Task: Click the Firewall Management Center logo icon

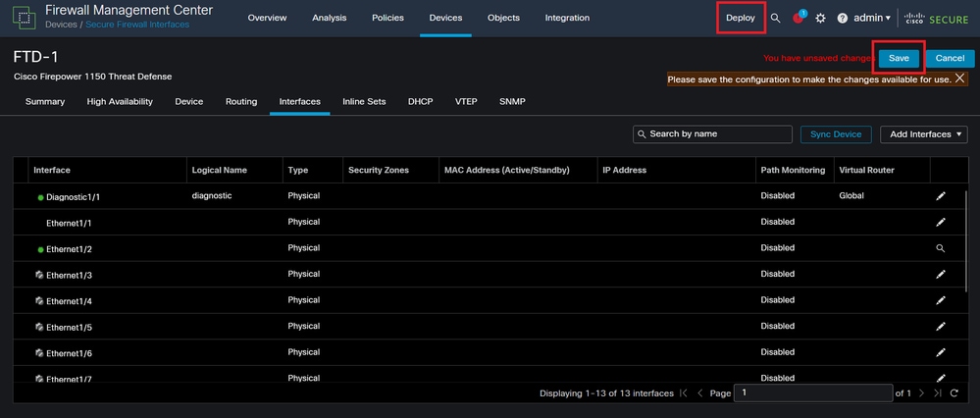Action: pos(25,18)
